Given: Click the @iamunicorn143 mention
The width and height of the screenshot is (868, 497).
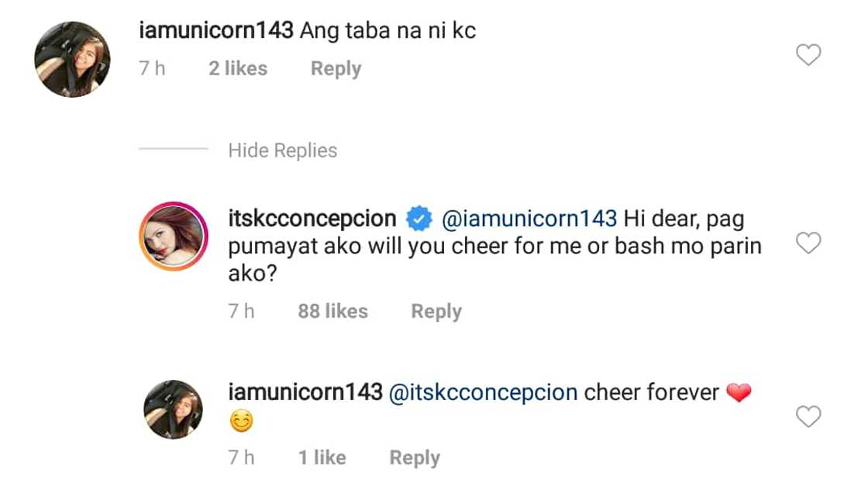Looking at the screenshot, I should coord(529,219).
